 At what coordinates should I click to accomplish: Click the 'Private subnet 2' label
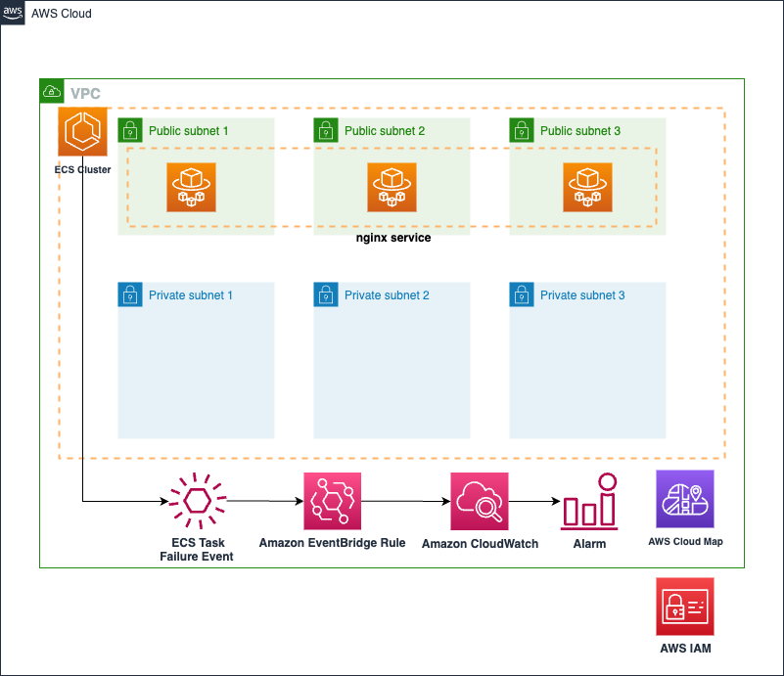[x=387, y=295]
